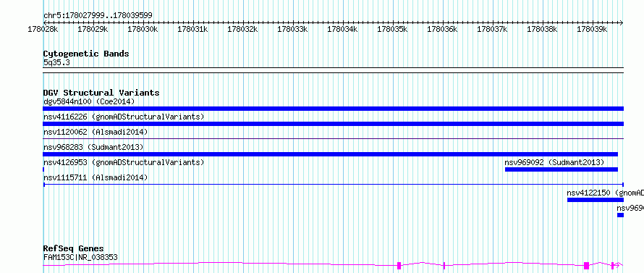Select the small nsv969 variant block at right edge
The image size is (644, 273).
coord(620,215)
